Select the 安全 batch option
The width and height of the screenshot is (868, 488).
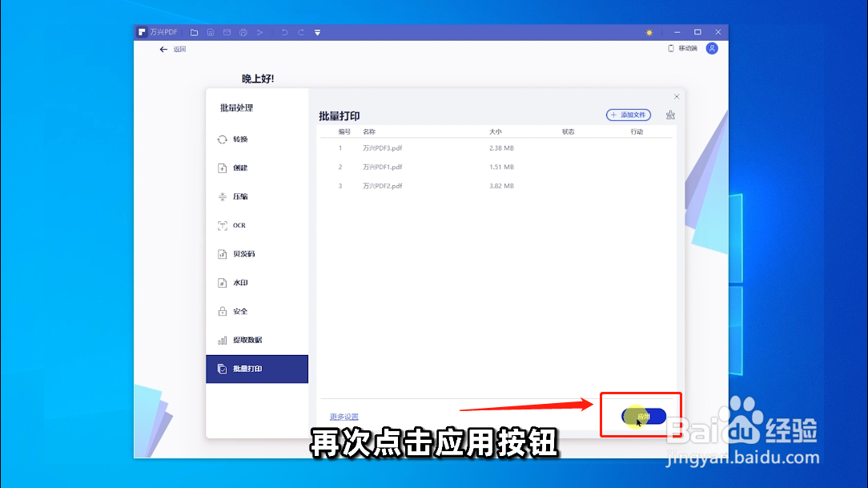click(x=257, y=311)
